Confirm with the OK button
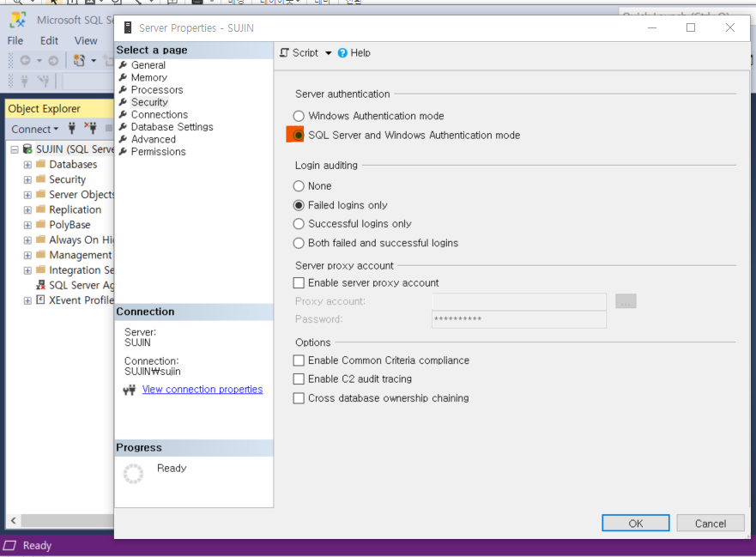The height and width of the screenshot is (557, 756). pos(636,524)
